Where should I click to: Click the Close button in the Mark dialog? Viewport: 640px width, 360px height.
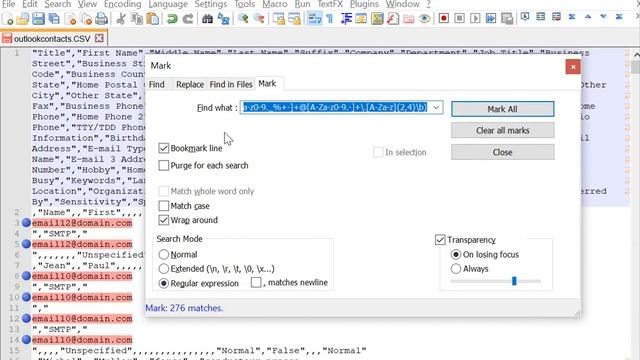click(x=502, y=152)
